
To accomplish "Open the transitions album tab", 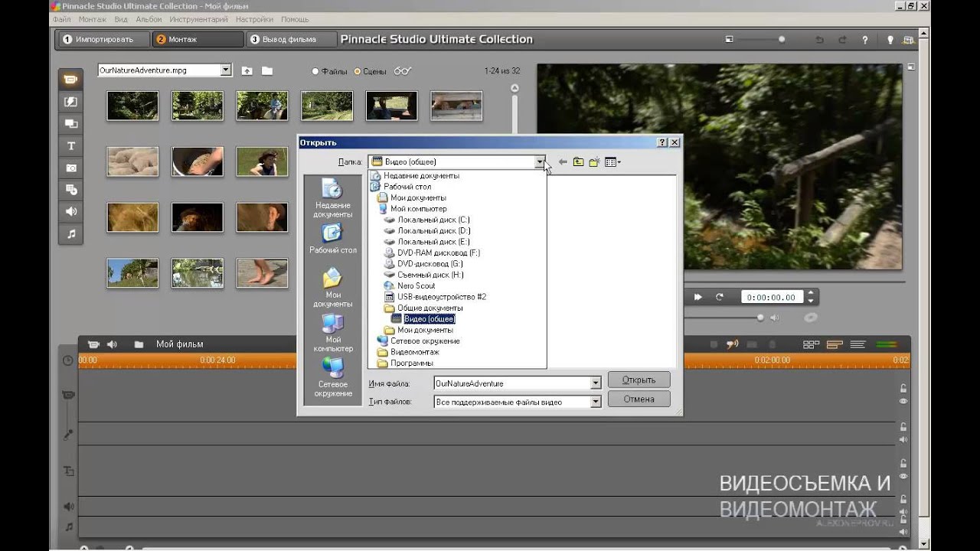I will pos(70,101).
